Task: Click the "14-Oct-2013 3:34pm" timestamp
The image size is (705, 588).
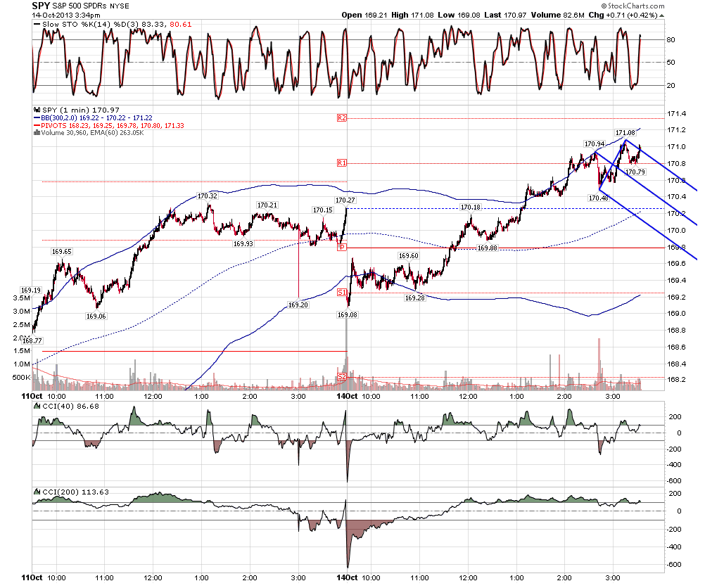Action: click(66, 15)
